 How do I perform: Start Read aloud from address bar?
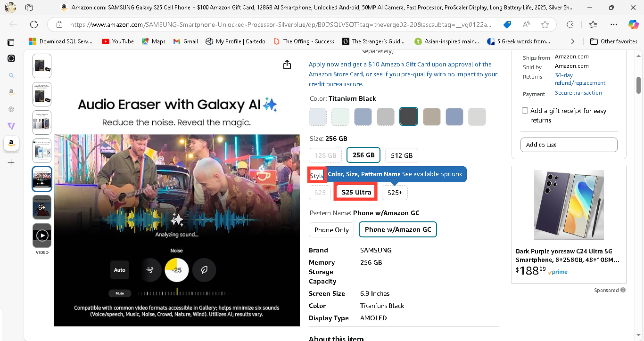(526, 24)
